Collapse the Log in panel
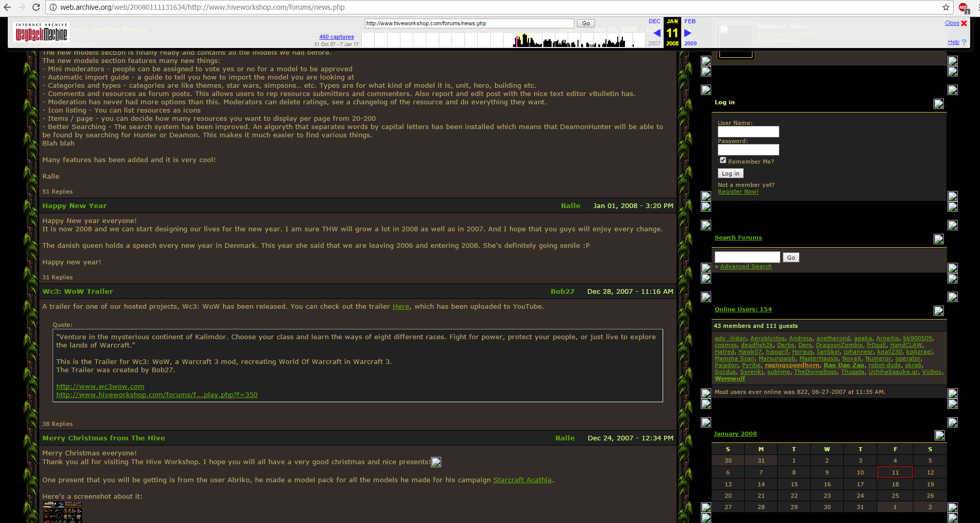This screenshot has height=523, width=980. (x=939, y=104)
